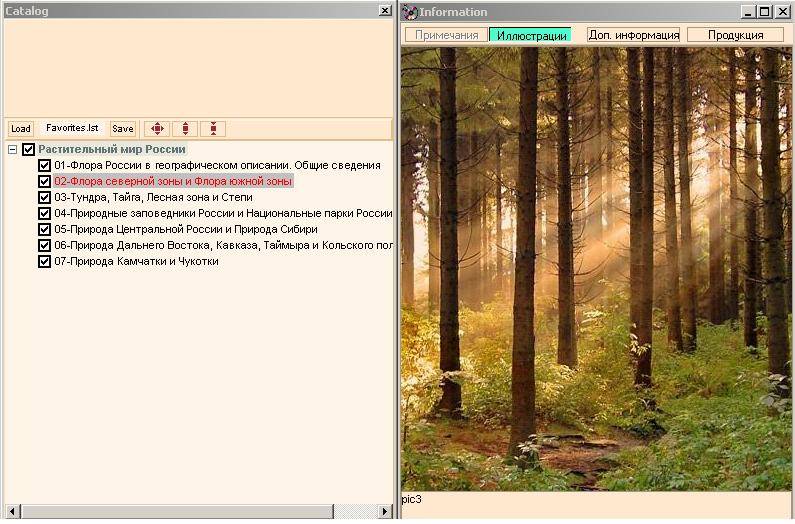
Task: Toggle checkbox for 07-Природа Камчатки и Чукотки
Action: [x=45, y=262]
